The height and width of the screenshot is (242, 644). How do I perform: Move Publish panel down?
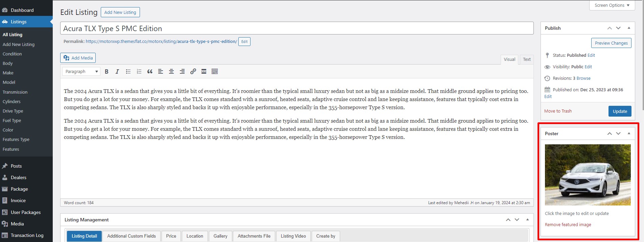click(x=618, y=28)
